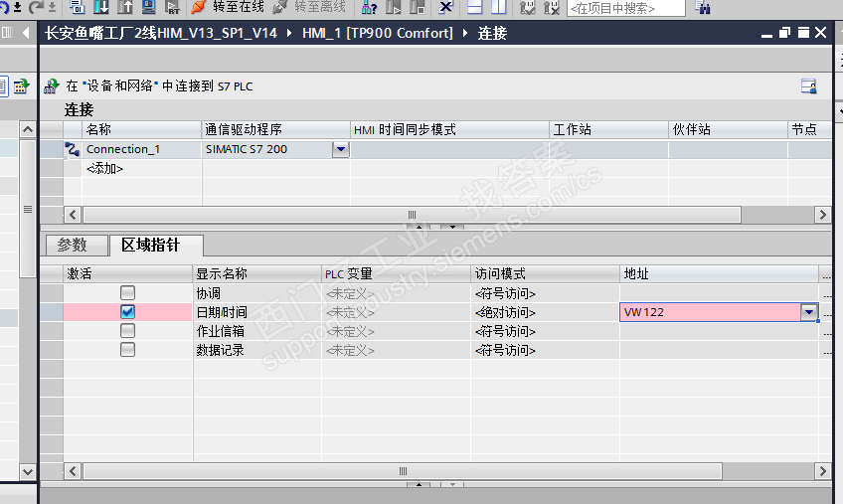Enable the 数据记录 area pointer checkbox

tap(127, 350)
